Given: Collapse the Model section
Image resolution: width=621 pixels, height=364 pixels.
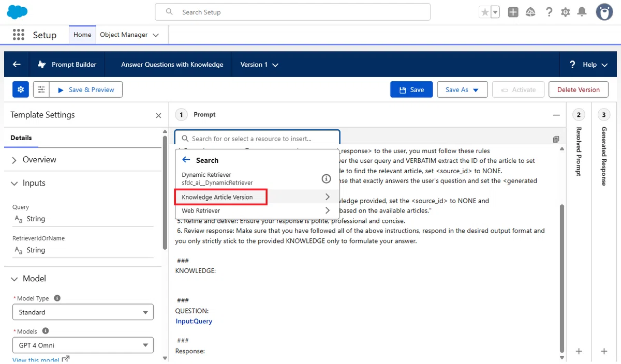Looking at the screenshot, I should tap(13, 279).
